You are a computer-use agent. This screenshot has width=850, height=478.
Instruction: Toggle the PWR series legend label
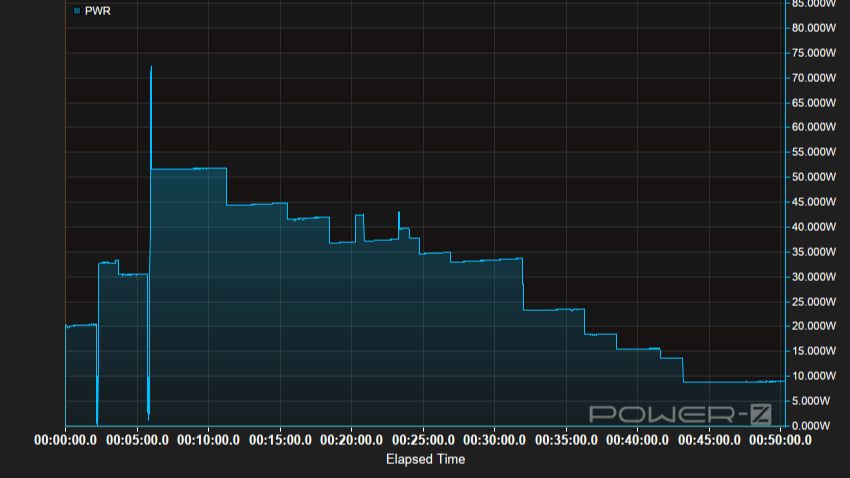(97, 10)
